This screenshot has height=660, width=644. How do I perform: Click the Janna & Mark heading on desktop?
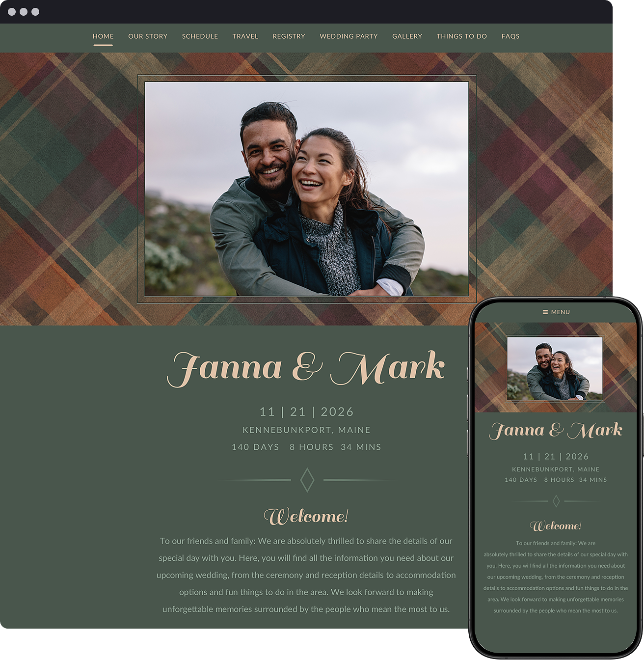coord(306,368)
